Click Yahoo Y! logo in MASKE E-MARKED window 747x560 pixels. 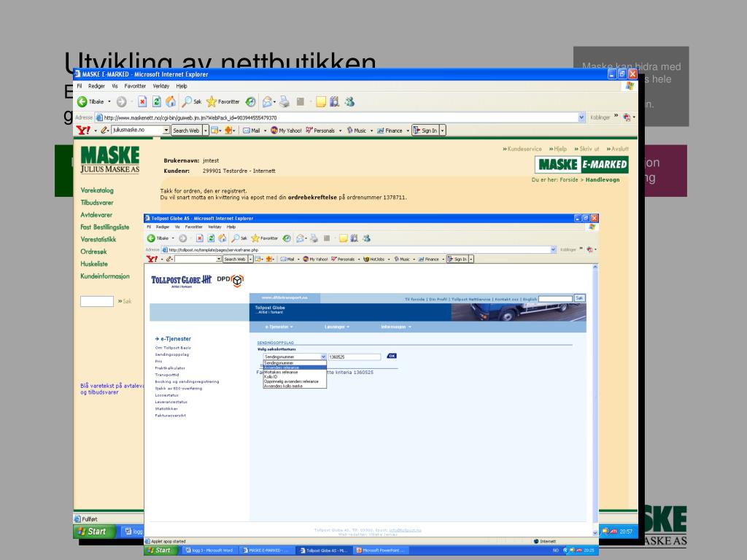pyautogui.click(x=83, y=130)
